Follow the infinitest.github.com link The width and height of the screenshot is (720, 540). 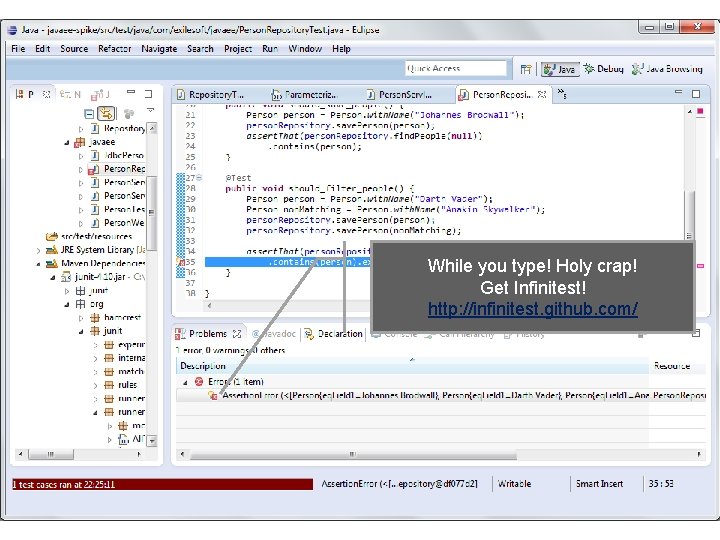(x=533, y=309)
